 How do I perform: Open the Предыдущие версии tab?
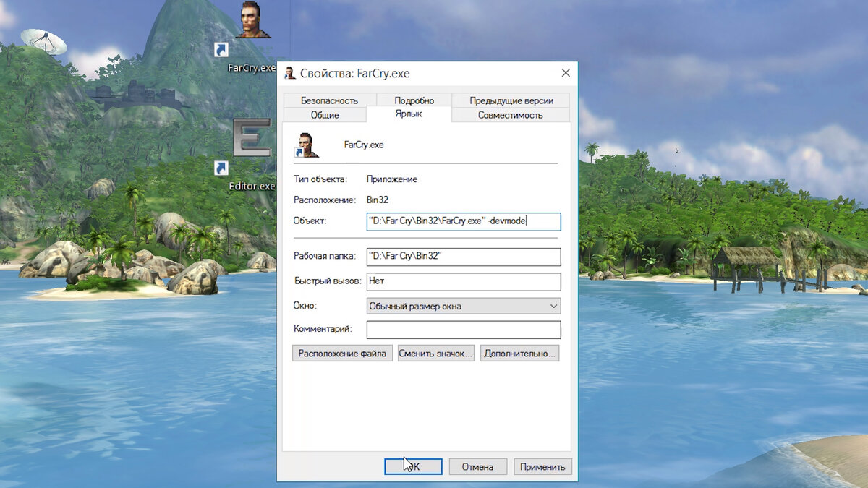tap(511, 100)
